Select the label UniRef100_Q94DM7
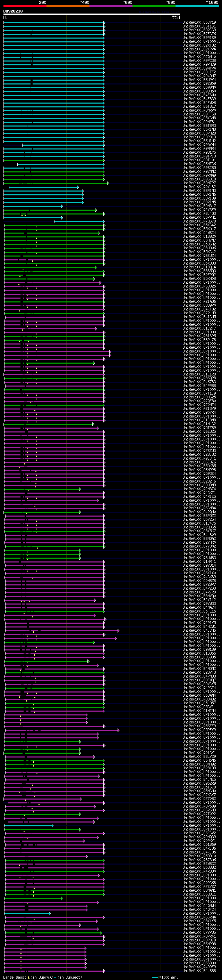 click(199, 76)
